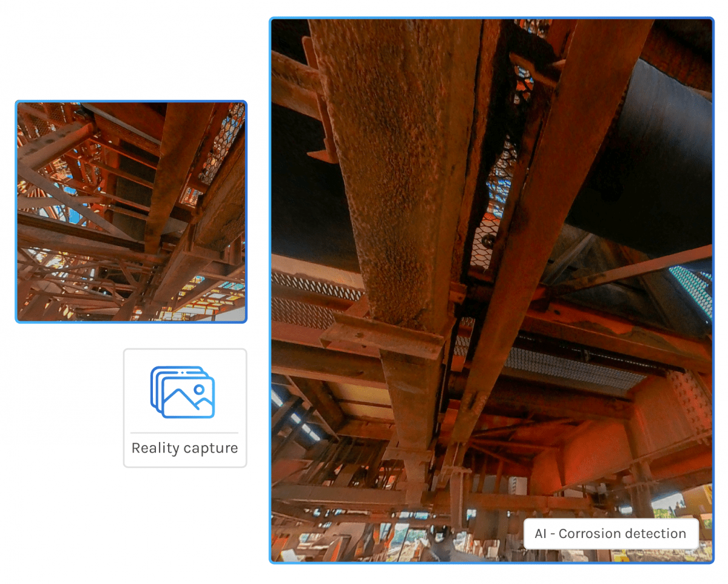Viewport: 728px width, 584px height.
Task: Enable the Reality capture card
Action: coord(184,408)
